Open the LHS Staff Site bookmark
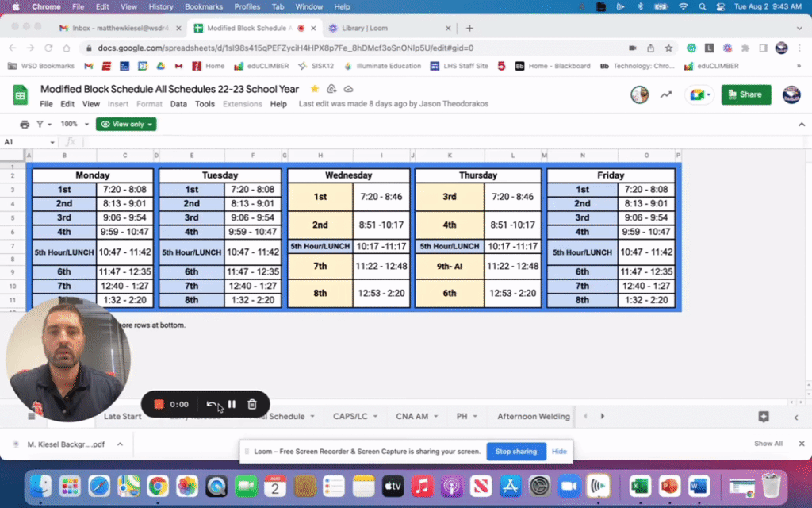The width and height of the screenshot is (812, 508). [459, 66]
